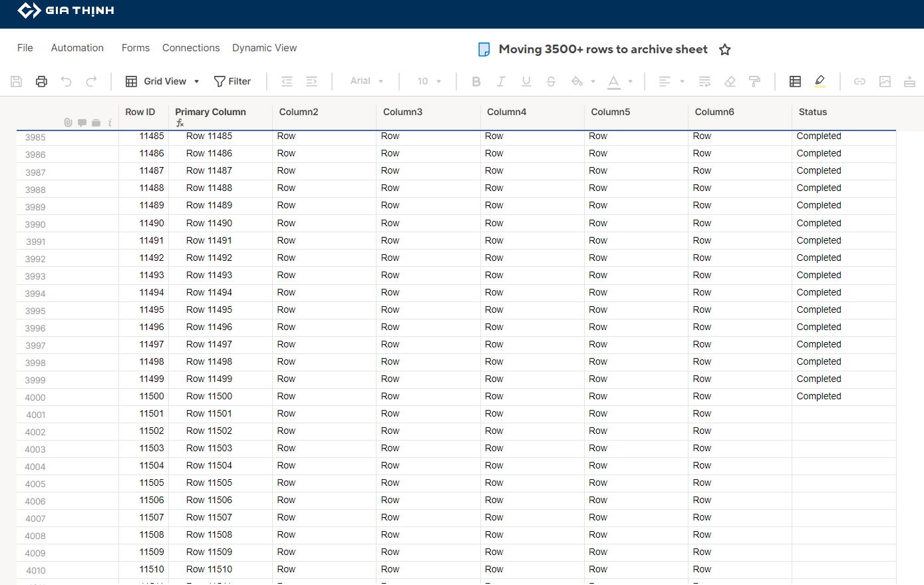
Task: Select the Column2 header
Action: click(299, 112)
